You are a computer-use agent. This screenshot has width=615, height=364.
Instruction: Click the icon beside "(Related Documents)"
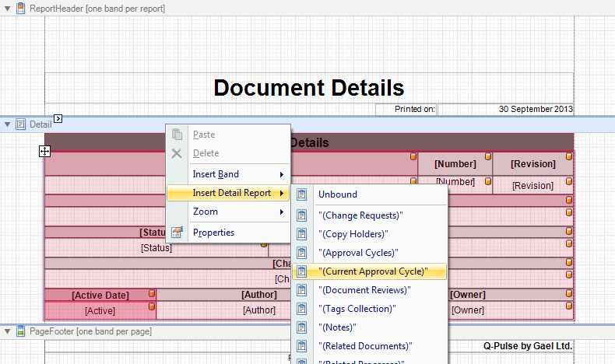[x=301, y=346]
